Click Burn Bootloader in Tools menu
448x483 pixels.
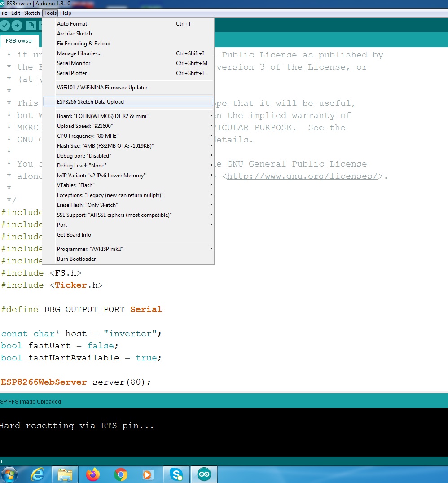pos(76,259)
